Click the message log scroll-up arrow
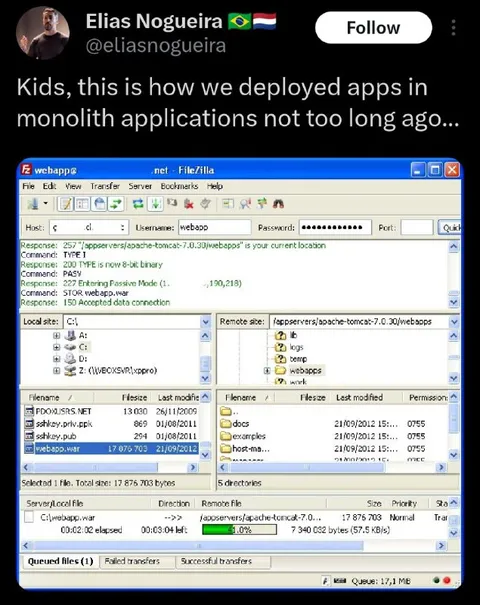Screen dimensions: 480x605 [x=454, y=246]
